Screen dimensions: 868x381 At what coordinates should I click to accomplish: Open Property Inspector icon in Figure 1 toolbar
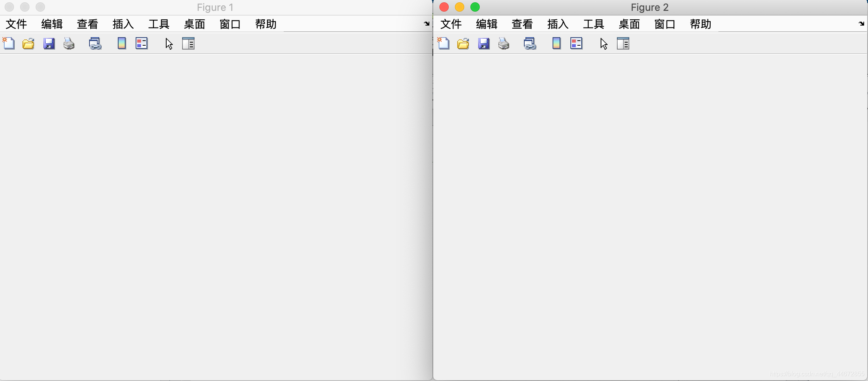(188, 43)
